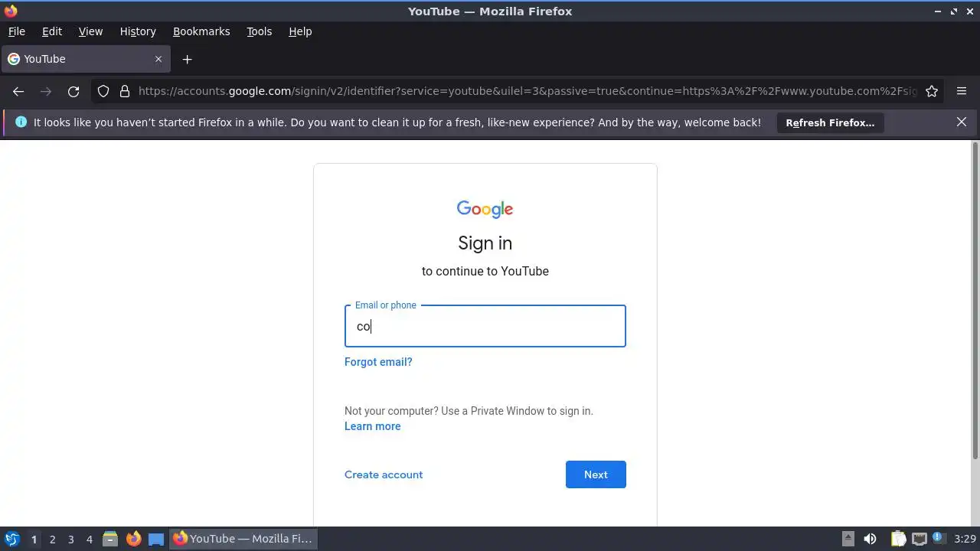Open the Tools menu
Image resolution: width=980 pixels, height=551 pixels.
[259, 31]
